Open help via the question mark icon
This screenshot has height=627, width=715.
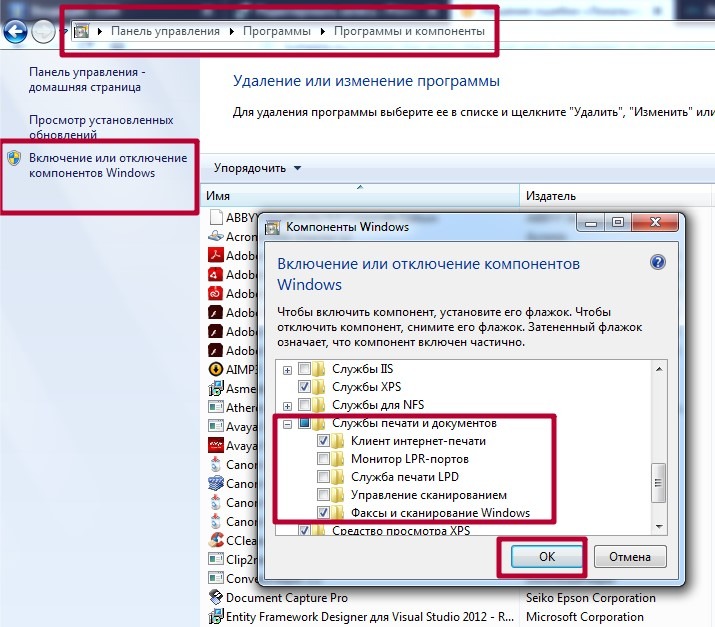coord(658,262)
